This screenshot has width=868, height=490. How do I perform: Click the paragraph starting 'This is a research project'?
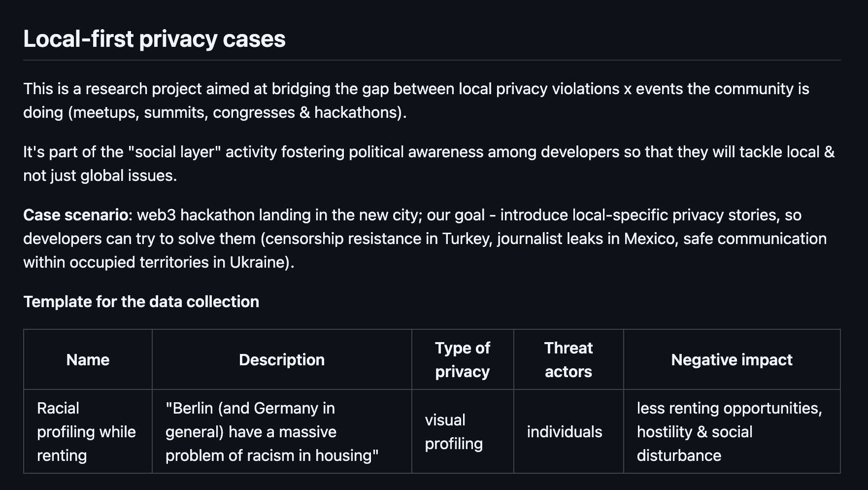(x=416, y=101)
